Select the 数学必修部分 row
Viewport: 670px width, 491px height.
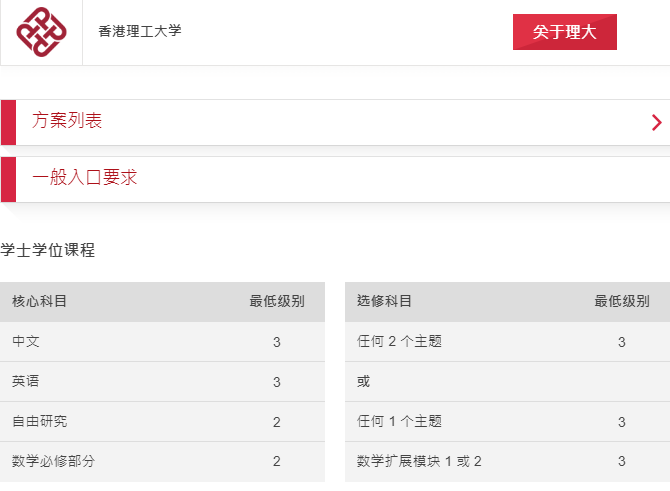click(162, 462)
